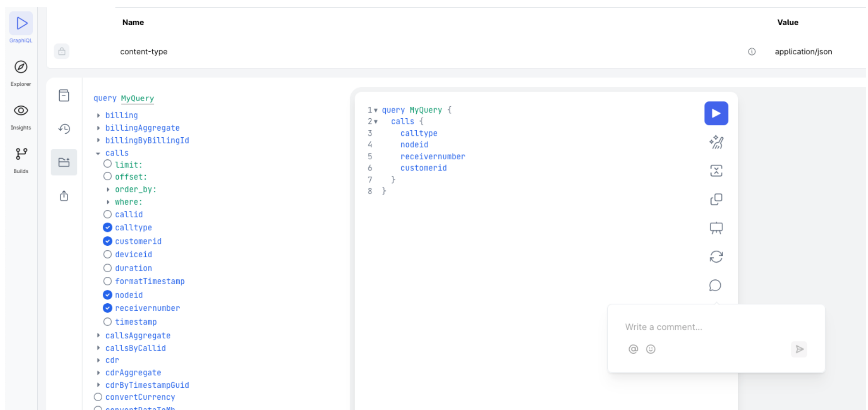
Task: Click the refresh schema icon
Action: (x=716, y=257)
